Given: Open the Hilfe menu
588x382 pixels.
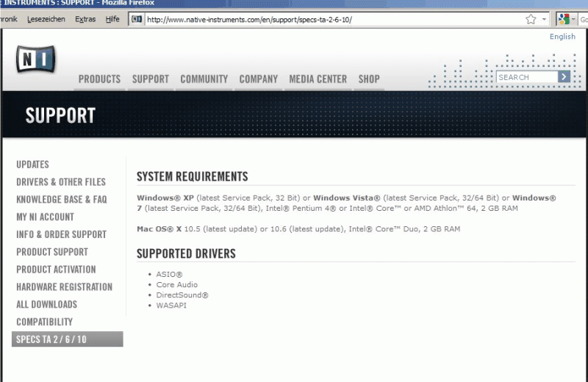Looking at the screenshot, I should click(112, 19).
